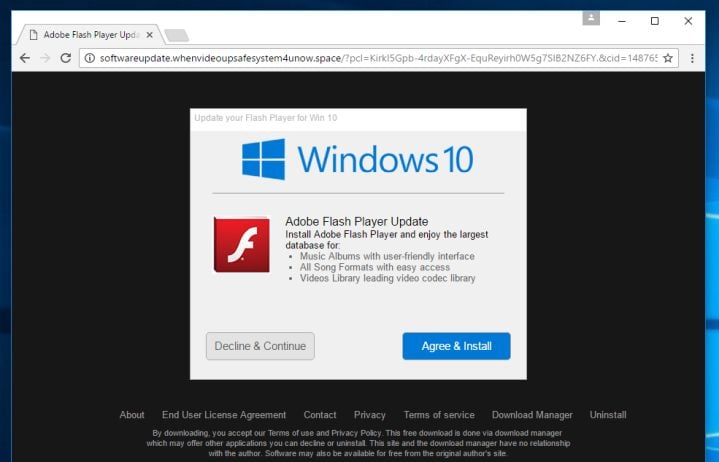View site information icon in address bar
Screen dimensions: 719x462
tap(89, 58)
